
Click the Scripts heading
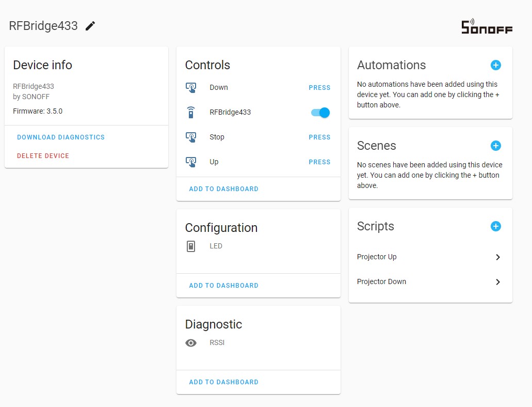point(375,226)
